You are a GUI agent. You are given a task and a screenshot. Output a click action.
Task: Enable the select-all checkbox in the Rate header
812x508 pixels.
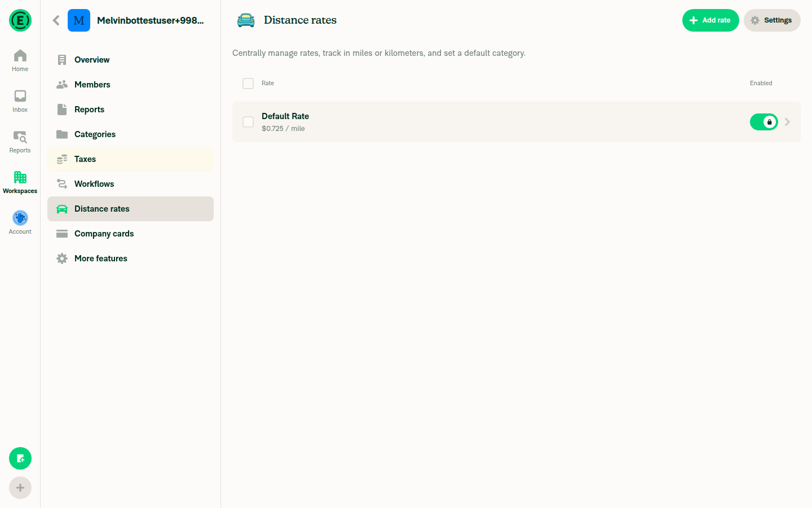(x=248, y=83)
